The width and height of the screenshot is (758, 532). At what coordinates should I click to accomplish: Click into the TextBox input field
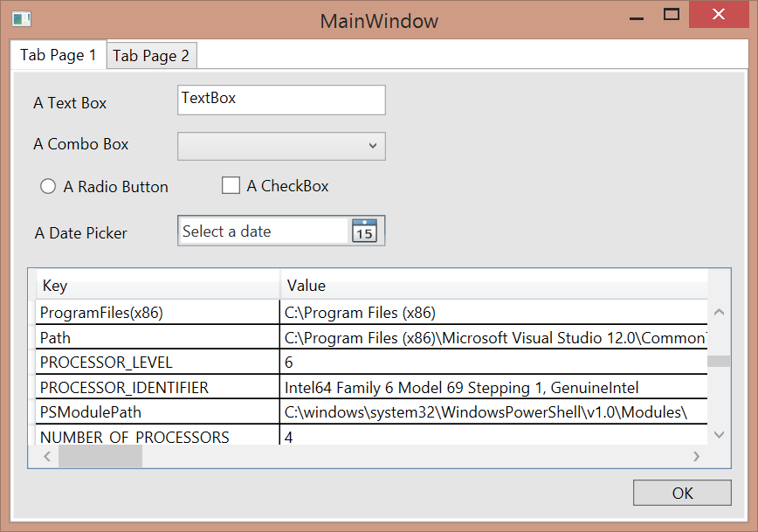281,100
